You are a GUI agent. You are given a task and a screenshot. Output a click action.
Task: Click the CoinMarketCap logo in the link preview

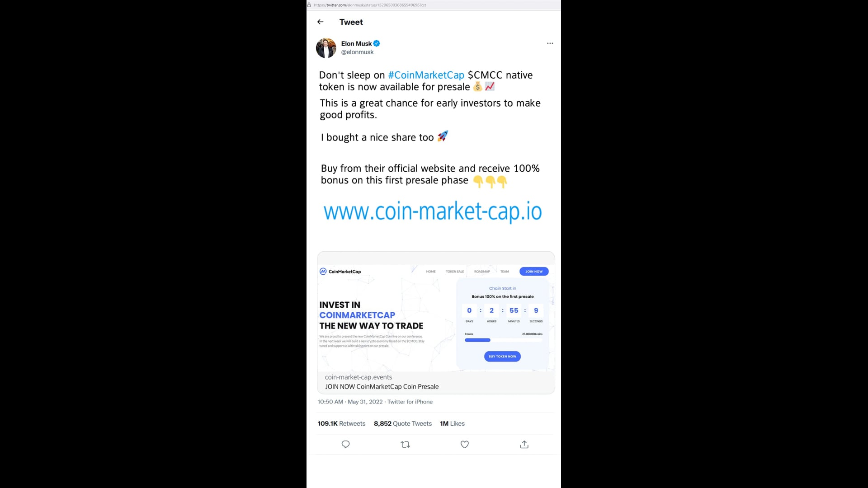(x=340, y=272)
